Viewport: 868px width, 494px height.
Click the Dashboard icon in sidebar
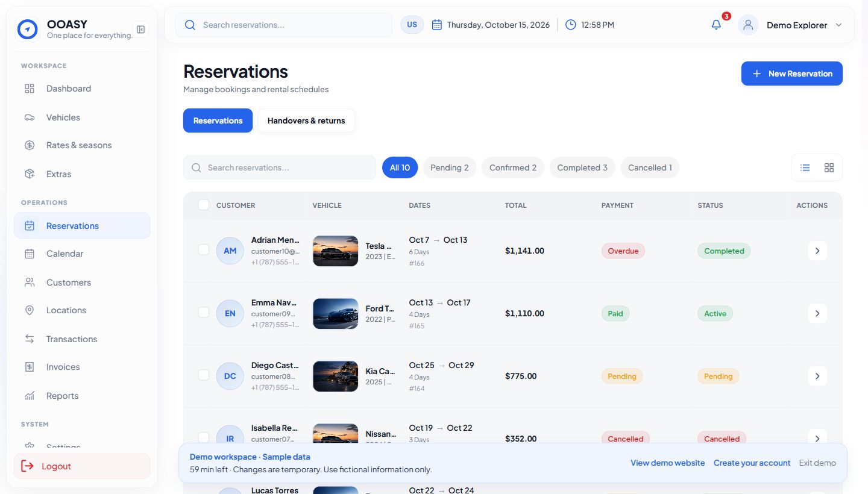click(x=30, y=89)
